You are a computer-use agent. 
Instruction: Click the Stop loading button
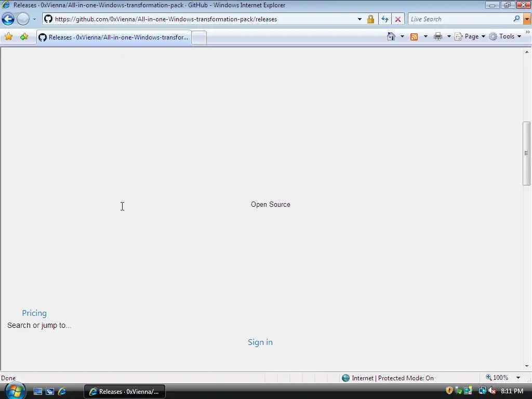click(398, 19)
